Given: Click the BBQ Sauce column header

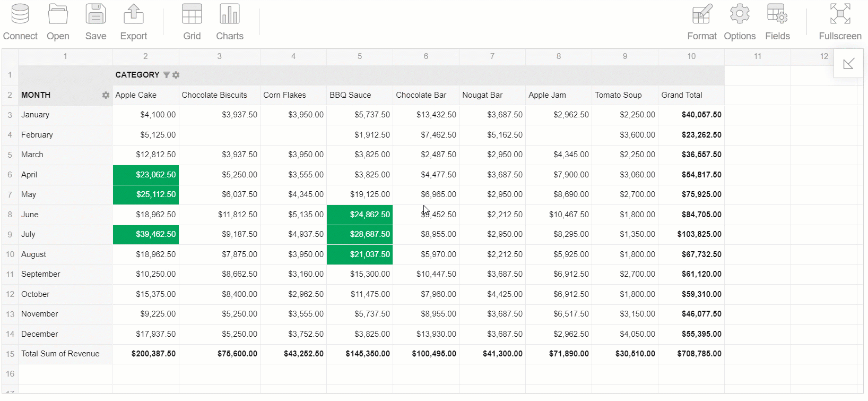Looking at the screenshot, I should point(360,95).
